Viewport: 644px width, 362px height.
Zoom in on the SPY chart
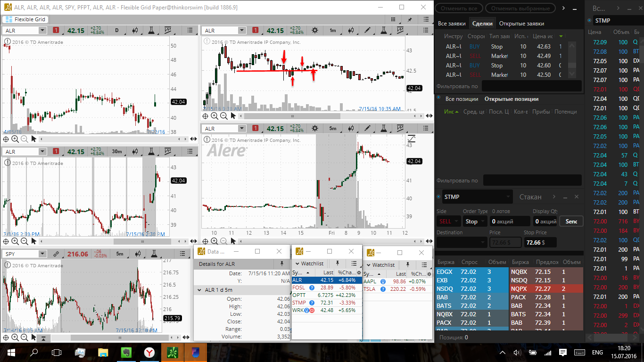15,337
